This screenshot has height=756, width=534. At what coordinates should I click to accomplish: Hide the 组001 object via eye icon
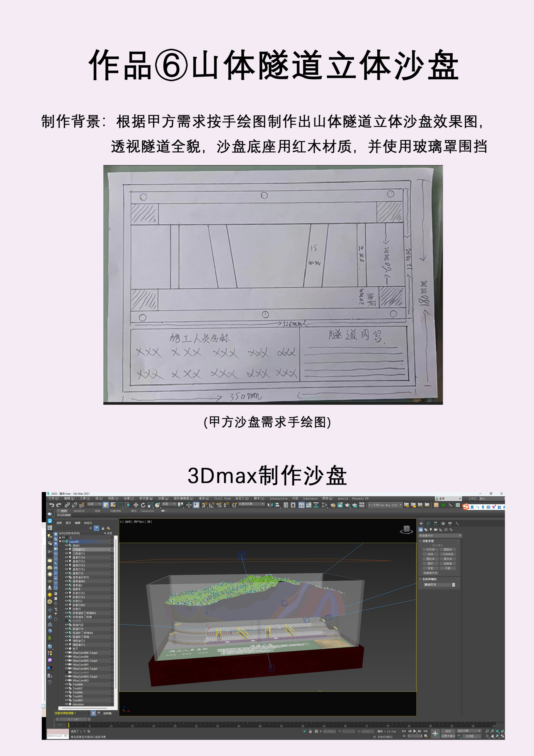(x=66, y=545)
